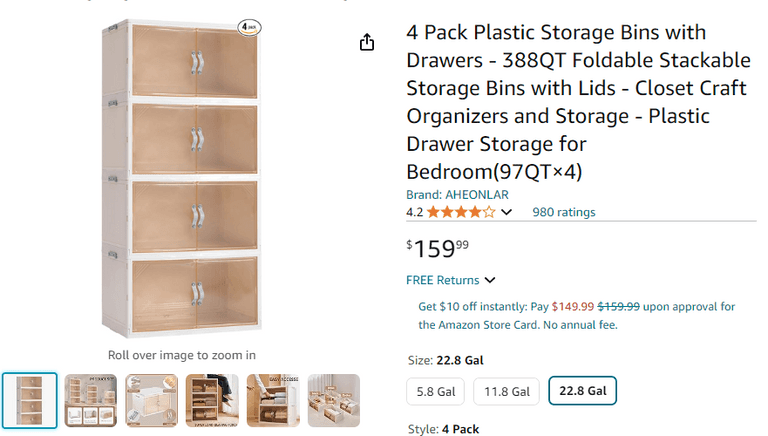
Task: Choose the 22.8 Gal size option
Action: click(582, 391)
